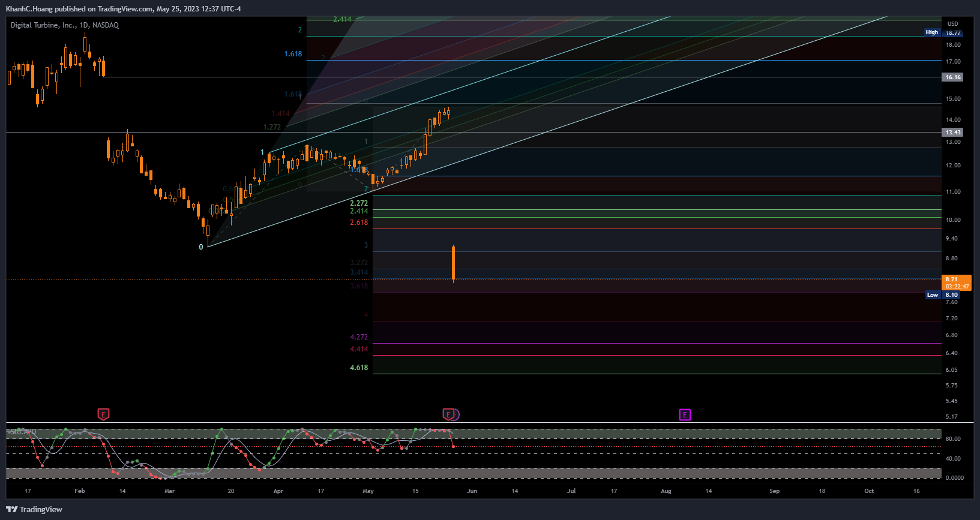The image size is (980, 520).
Task: Open the February red earnings E marker
Action: [103, 414]
